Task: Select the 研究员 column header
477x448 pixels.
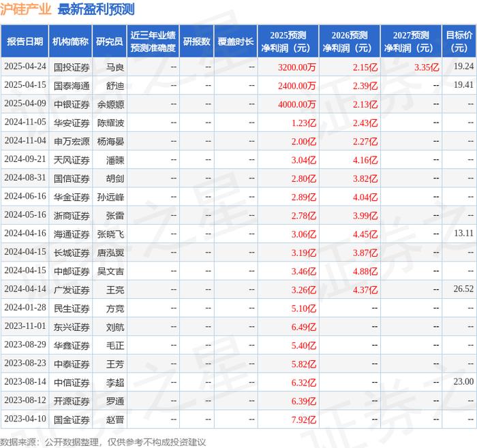Action: pos(110,42)
